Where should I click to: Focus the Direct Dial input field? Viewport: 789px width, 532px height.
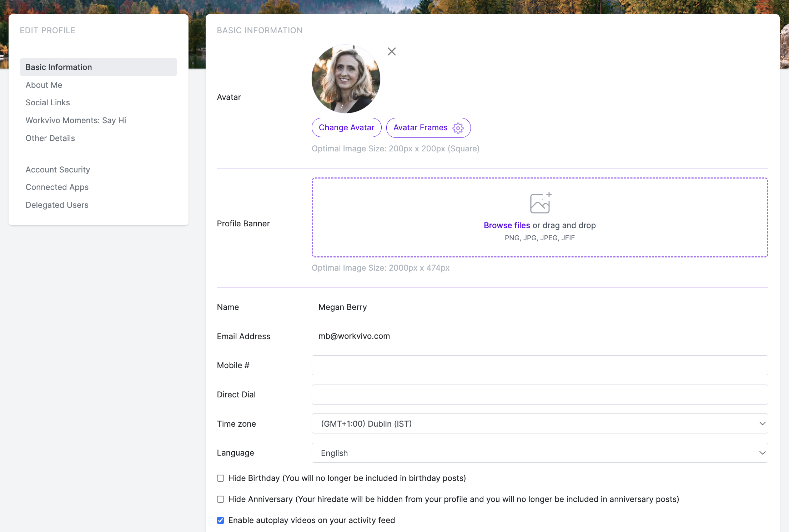click(540, 395)
